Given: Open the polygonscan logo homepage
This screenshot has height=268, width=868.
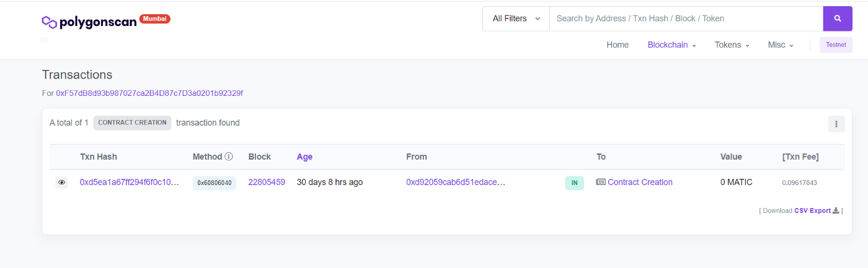Looking at the screenshot, I should coord(89,22).
